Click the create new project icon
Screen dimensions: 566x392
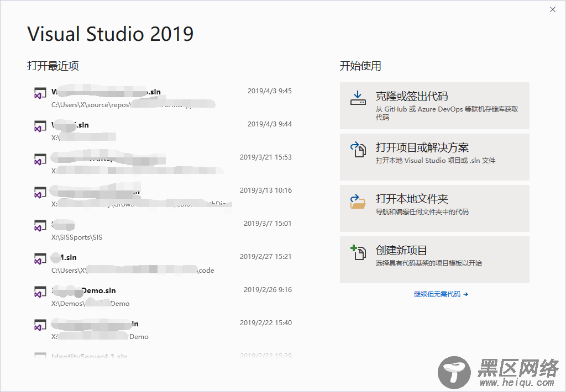pos(358,252)
